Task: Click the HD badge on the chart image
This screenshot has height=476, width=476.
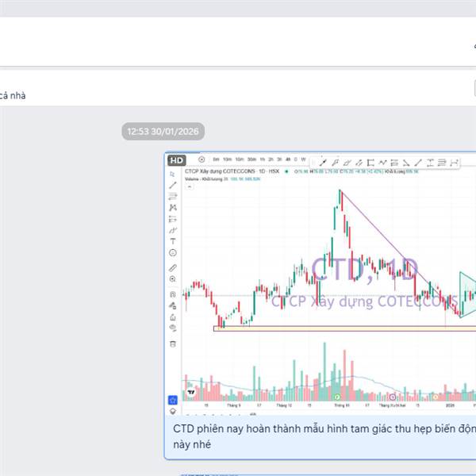Action: [x=177, y=160]
